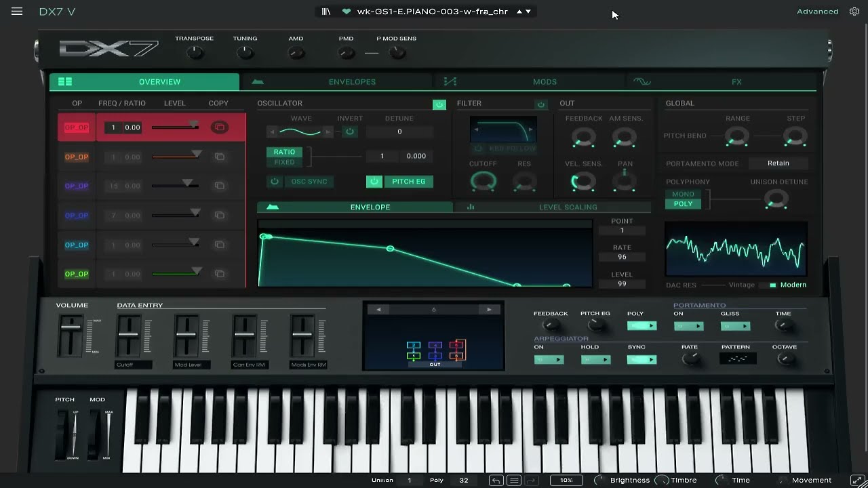868x488 pixels.
Task: Toggle the Portamento ON switch
Action: coord(688,326)
